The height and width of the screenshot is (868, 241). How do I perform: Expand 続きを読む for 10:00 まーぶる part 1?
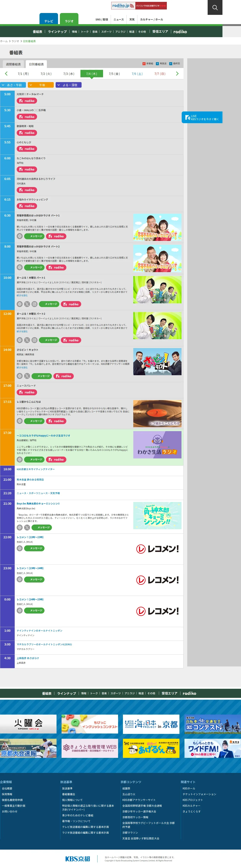pyautogui.click(x=22, y=296)
